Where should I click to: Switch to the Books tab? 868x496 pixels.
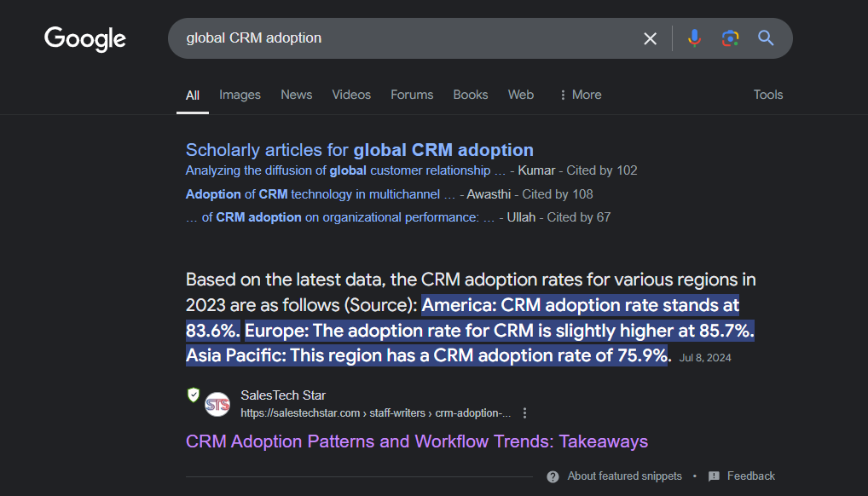click(x=471, y=95)
